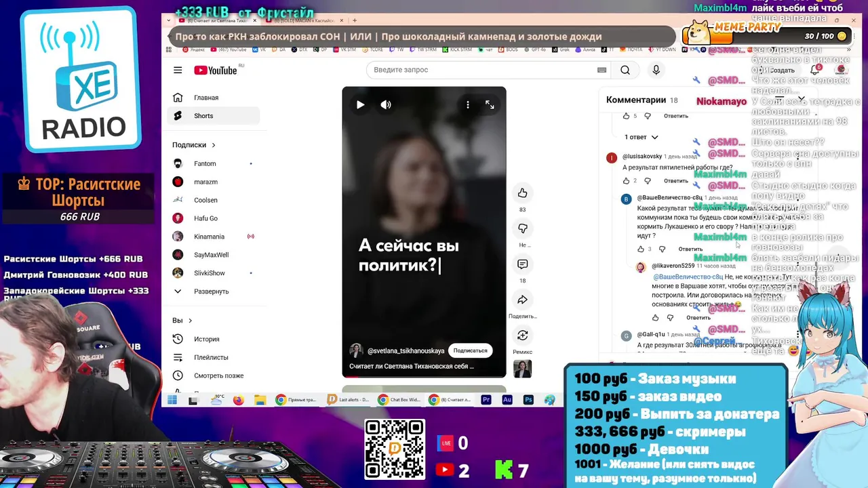The width and height of the screenshot is (868, 488).
Task: Open the SlivkiShow subscription channel
Action: click(213, 273)
